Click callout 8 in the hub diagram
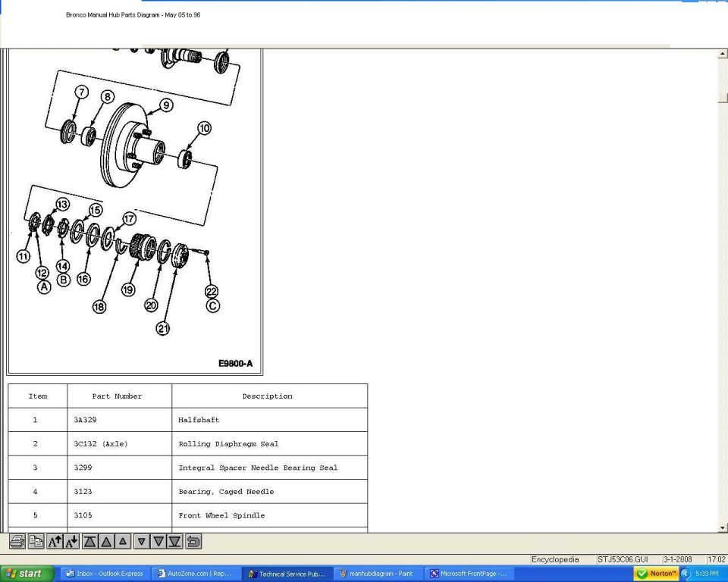Image resolution: width=728 pixels, height=582 pixels. [108, 96]
